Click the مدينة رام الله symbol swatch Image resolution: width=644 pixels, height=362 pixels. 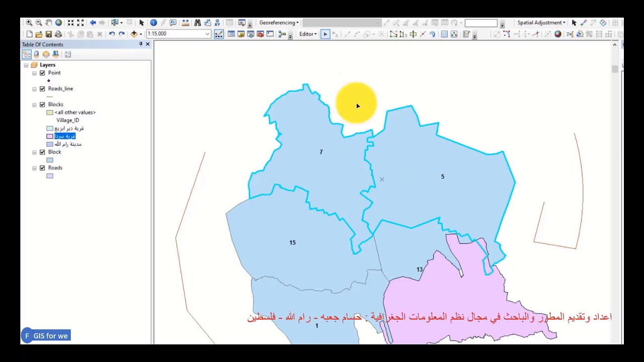coord(50,144)
